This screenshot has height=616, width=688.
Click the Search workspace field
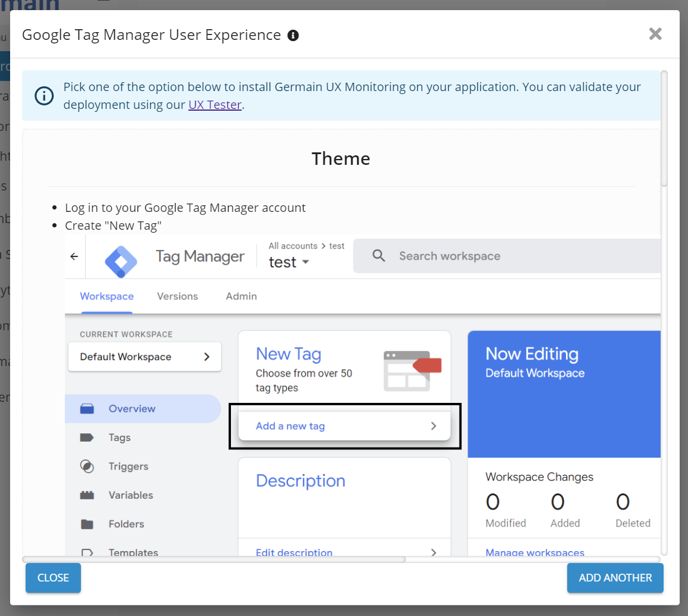point(506,256)
